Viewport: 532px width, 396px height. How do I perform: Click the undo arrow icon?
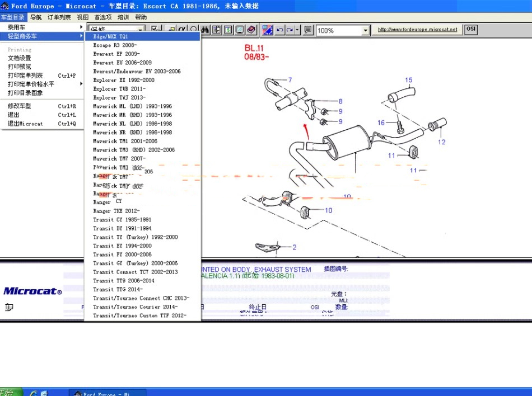click(279, 30)
